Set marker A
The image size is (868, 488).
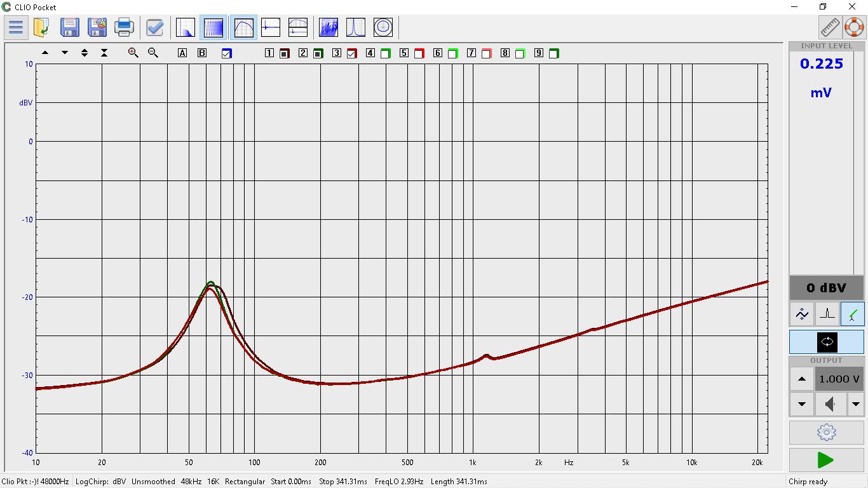coord(182,53)
